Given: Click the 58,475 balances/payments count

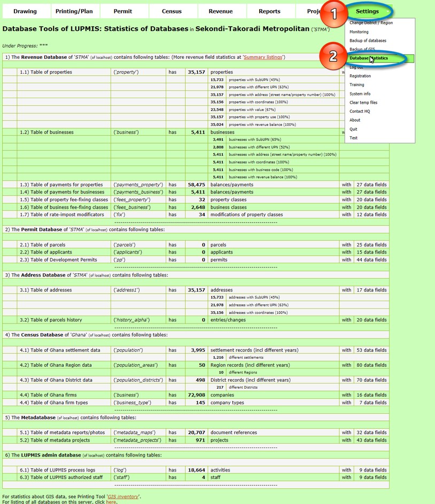Looking at the screenshot, I should [x=196, y=185].
